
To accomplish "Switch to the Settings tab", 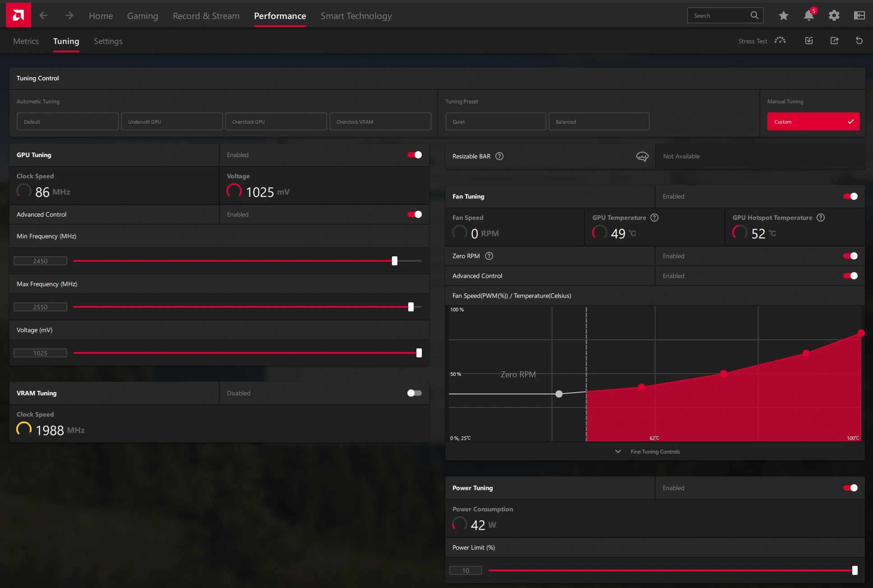I will point(107,41).
